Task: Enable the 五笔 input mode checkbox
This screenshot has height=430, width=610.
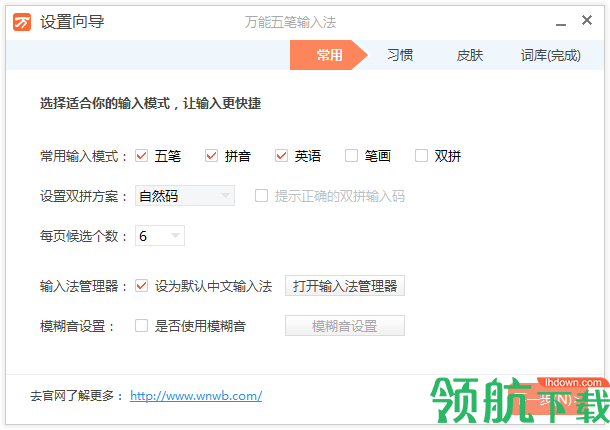Action: 142,156
